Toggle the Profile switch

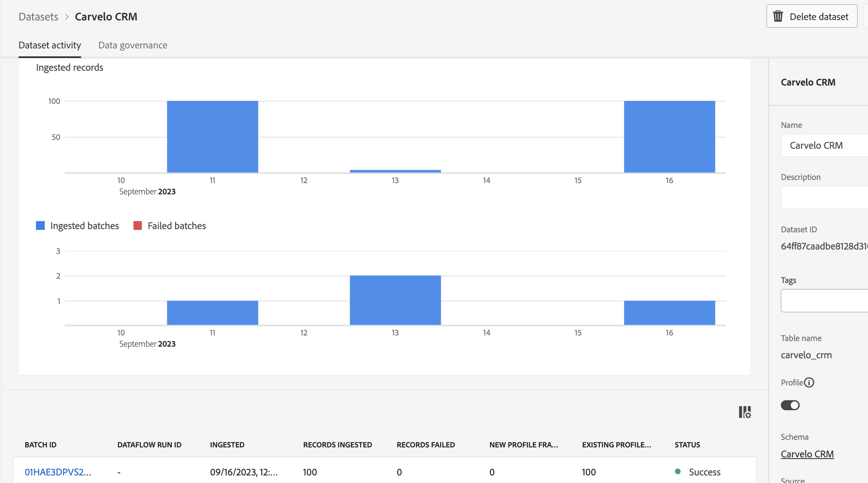coord(790,405)
